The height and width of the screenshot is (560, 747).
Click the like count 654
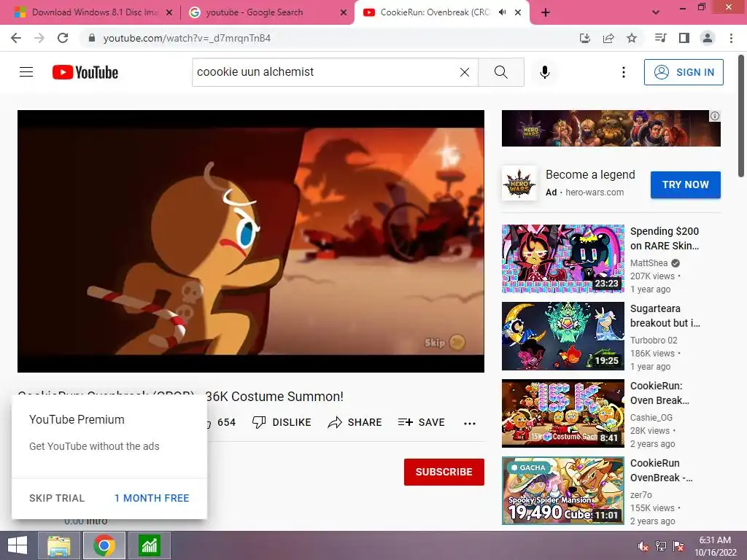pos(226,422)
